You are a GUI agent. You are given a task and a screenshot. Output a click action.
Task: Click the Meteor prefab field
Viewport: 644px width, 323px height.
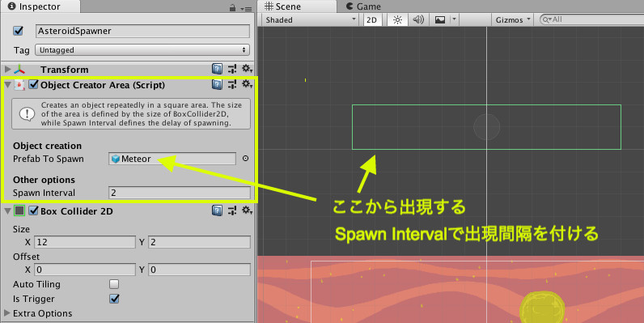click(172, 159)
